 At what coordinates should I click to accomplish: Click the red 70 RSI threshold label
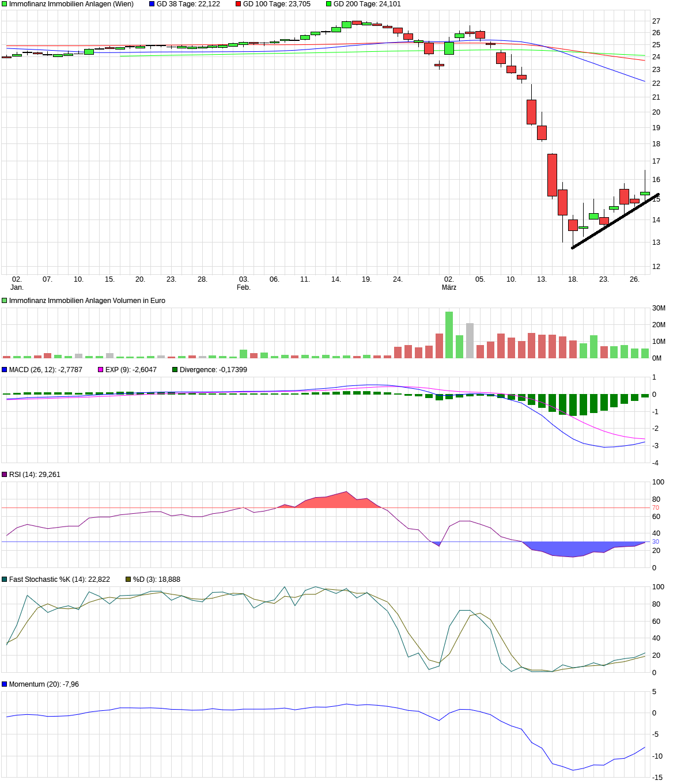pyautogui.click(x=656, y=508)
